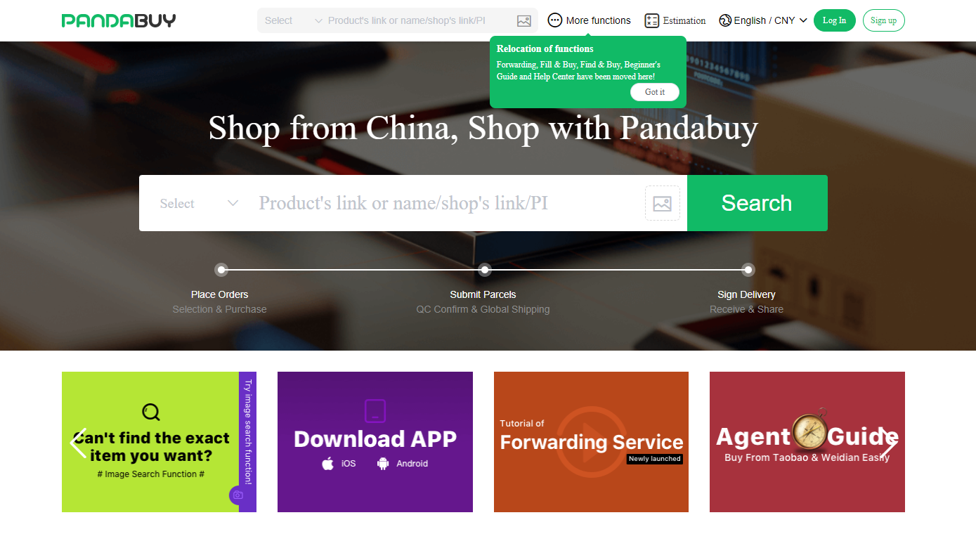Click the Pandabuy logo
This screenshot has height=560, width=976.
click(x=119, y=20)
